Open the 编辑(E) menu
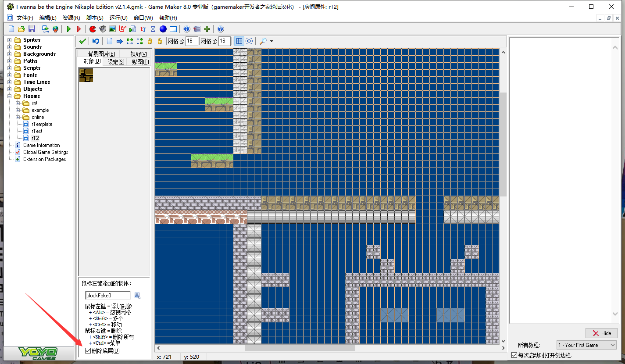 (48, 18)
